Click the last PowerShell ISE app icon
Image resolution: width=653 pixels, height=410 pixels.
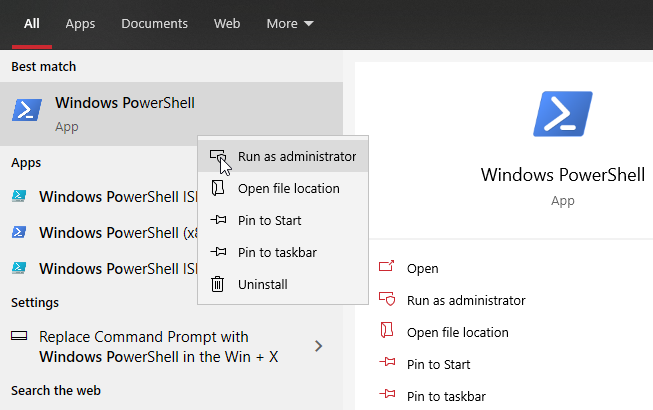click(x=19, y=268)
